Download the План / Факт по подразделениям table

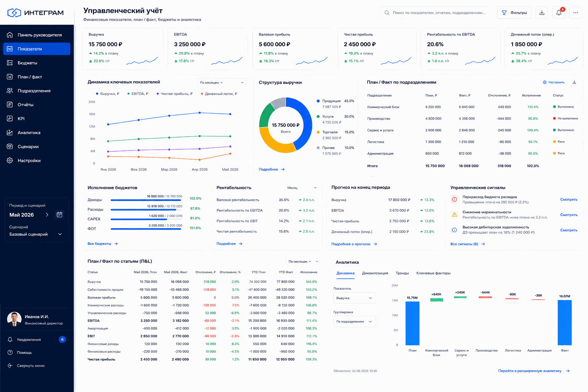click(x=574, y=82)
